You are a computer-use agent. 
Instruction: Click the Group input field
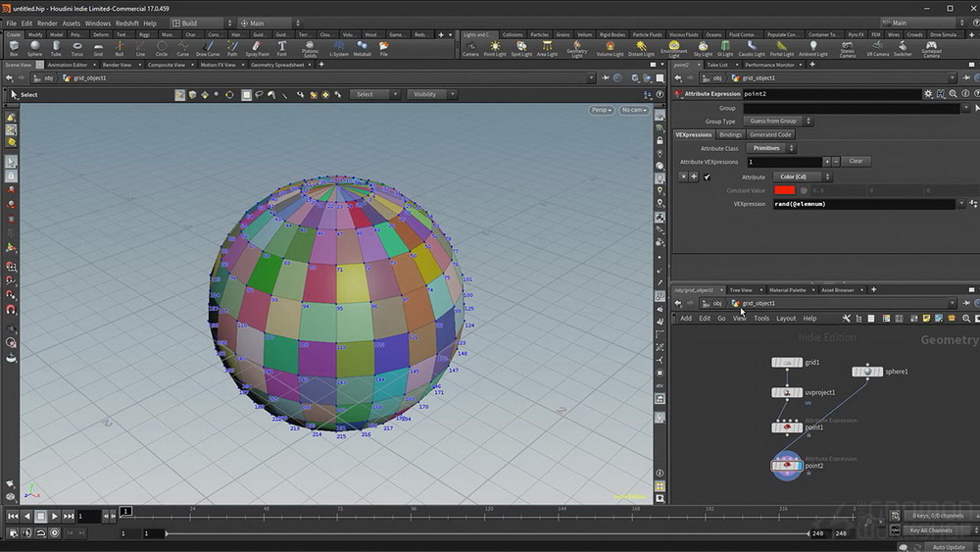[x=852, y=108]
